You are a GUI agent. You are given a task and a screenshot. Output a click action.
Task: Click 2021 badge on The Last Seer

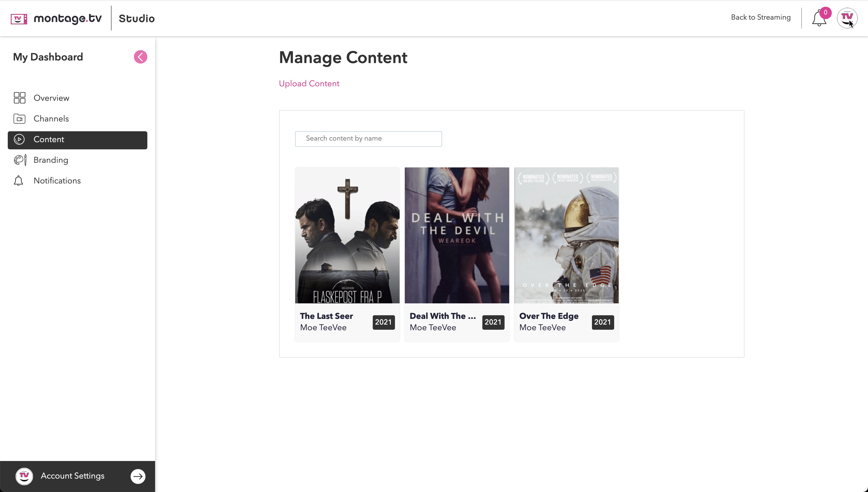[x=383, y=322]
